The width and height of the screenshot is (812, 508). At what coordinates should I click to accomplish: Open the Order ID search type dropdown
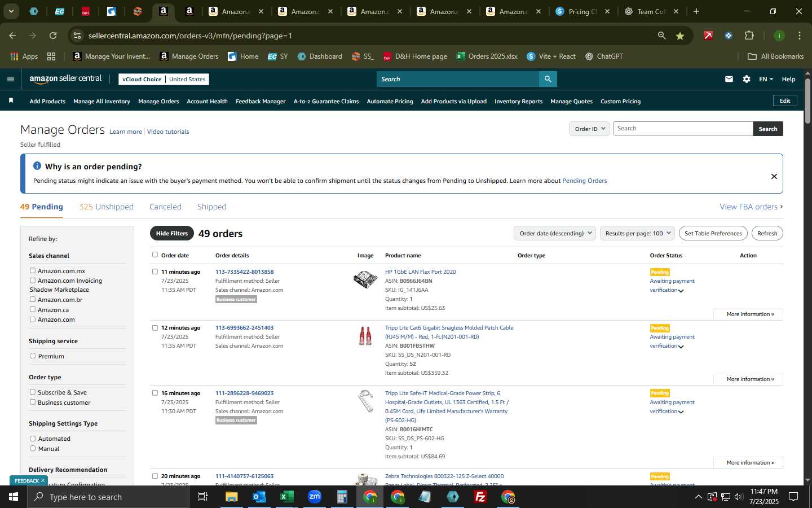point(589,129)
